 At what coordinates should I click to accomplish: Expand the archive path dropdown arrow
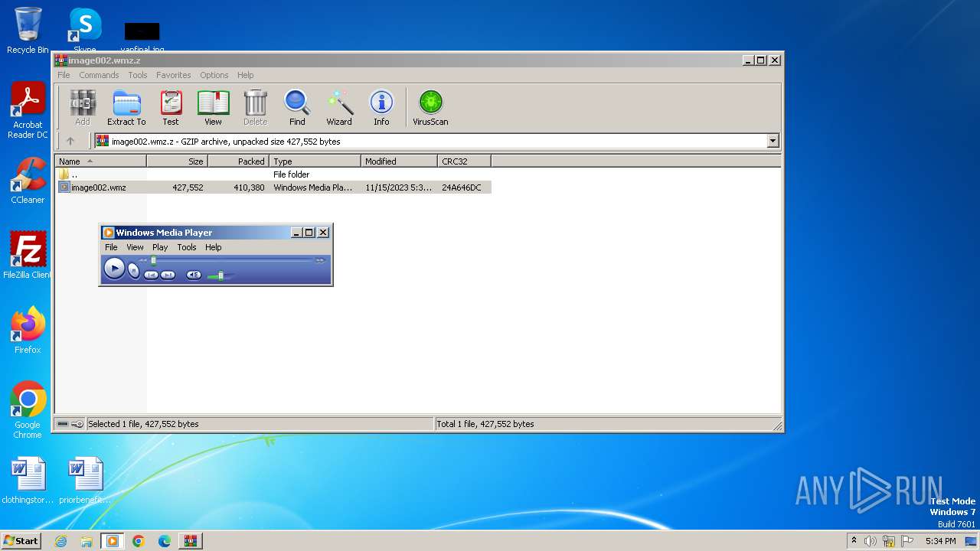coord(773,141)
